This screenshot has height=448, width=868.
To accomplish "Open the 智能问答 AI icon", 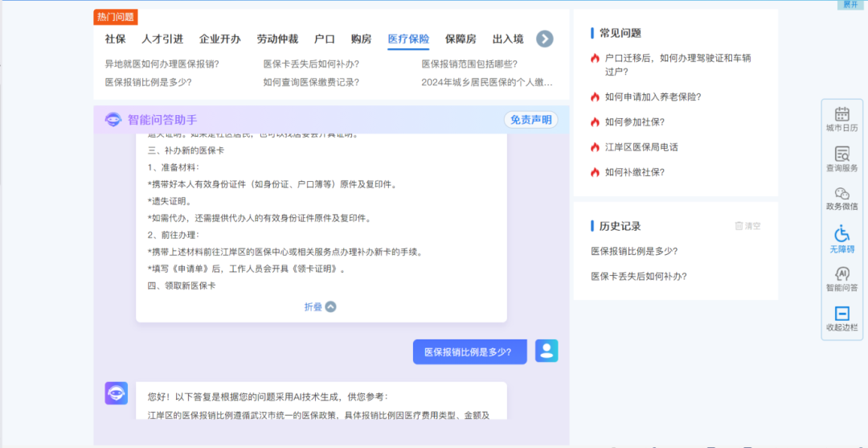I will pos(841,274).
